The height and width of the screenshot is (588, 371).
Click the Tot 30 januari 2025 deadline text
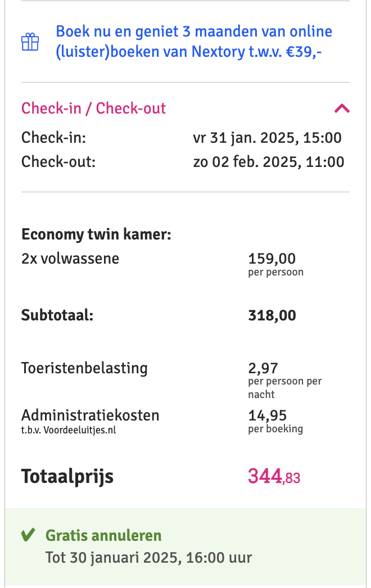tap(148, 558)
